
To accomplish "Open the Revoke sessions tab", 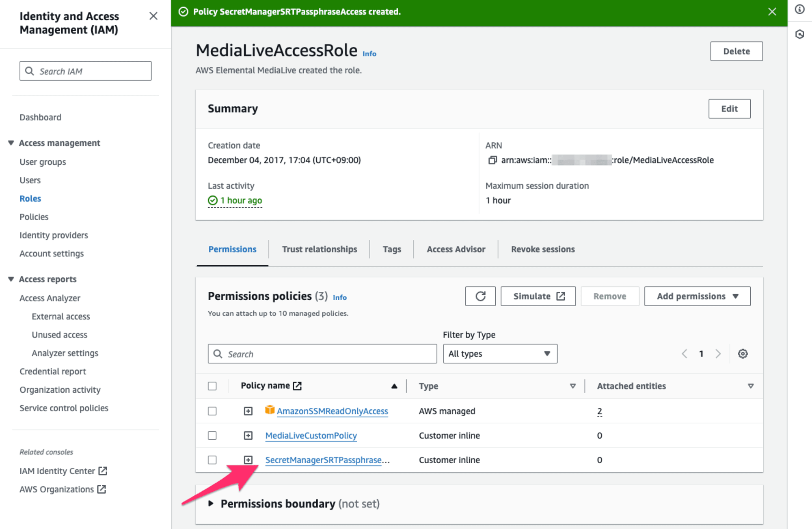I will 543,249.
